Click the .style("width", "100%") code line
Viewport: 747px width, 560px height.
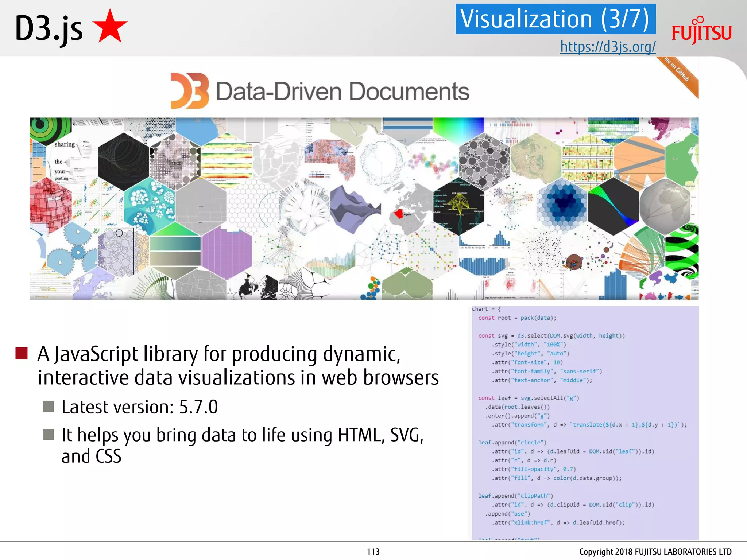point(529,345)
